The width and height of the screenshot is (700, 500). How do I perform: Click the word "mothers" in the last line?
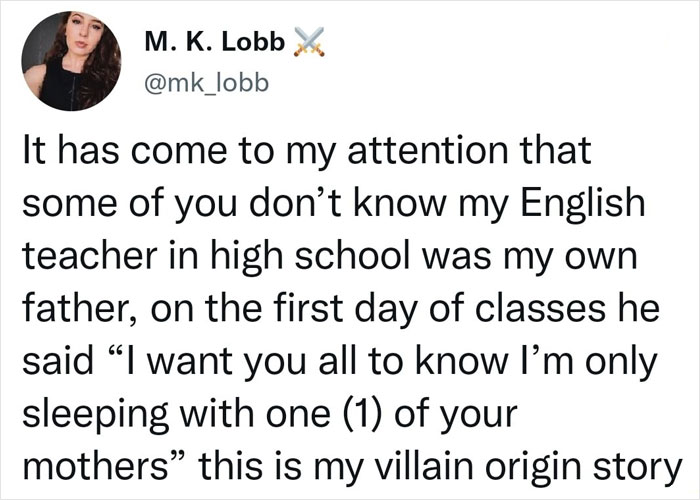(94, 466)
